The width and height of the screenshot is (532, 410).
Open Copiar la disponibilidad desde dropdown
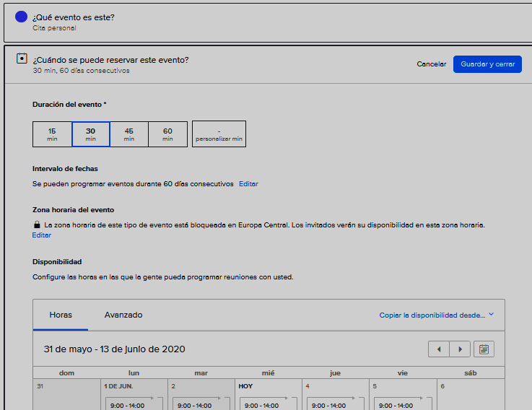click(x=436, y=315)
